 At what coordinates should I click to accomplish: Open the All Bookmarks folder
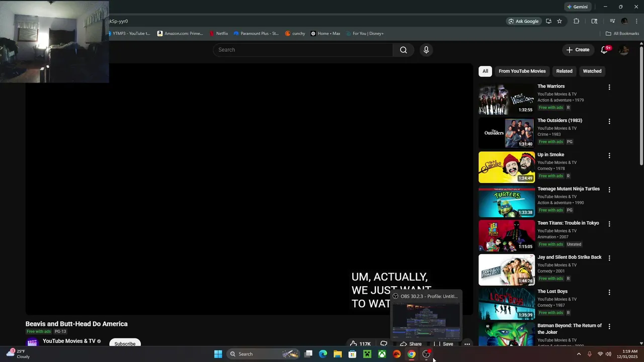point(622,34)
